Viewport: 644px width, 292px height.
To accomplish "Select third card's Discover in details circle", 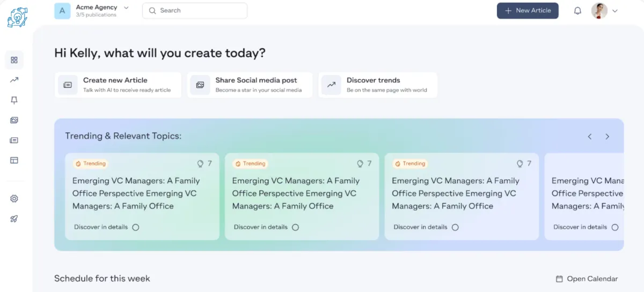I will coord(455,227).
